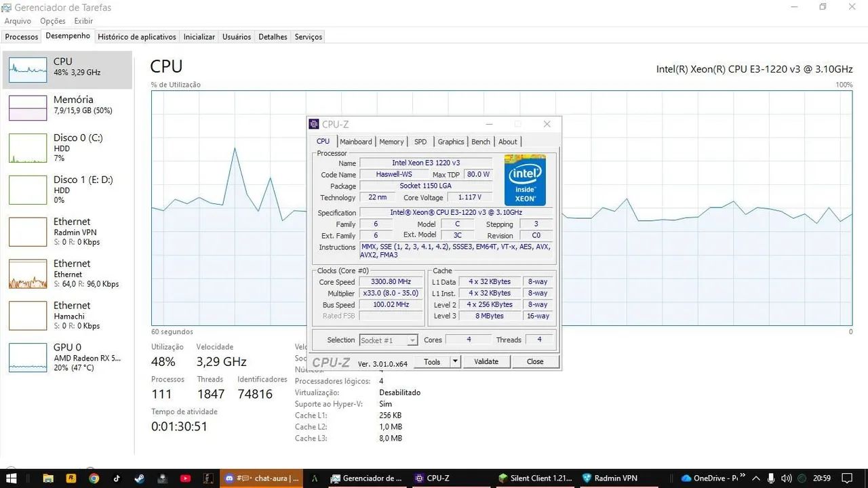Screen dimensions: 868x488
Task: Select Disco 0 (C:) in the sidebar
Action: (67, 148)
